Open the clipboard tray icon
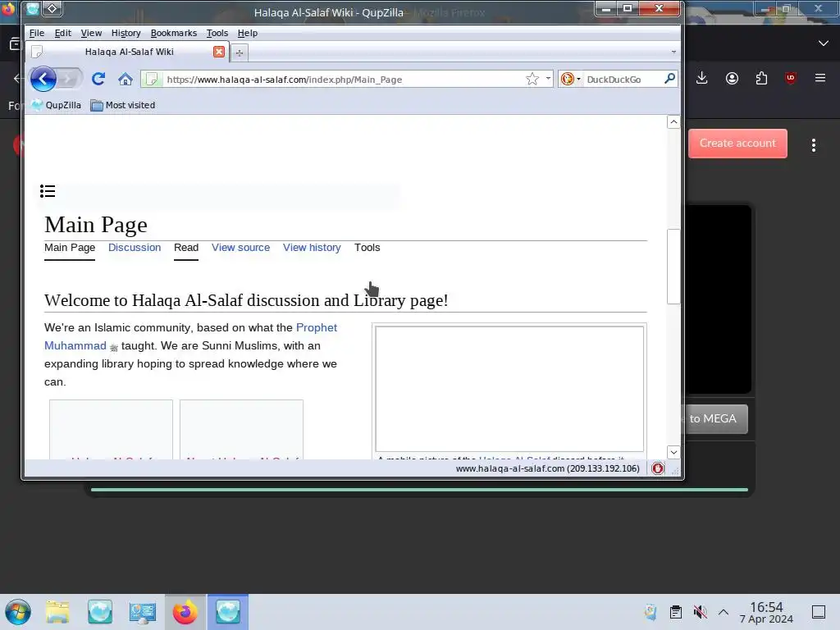 [676, 612]
